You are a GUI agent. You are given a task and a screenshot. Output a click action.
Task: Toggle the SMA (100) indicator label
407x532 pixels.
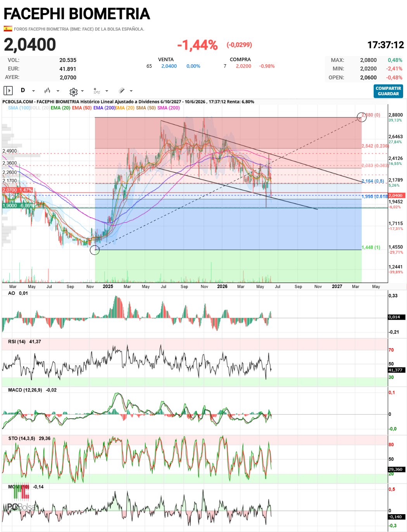[x=19, y=108]
